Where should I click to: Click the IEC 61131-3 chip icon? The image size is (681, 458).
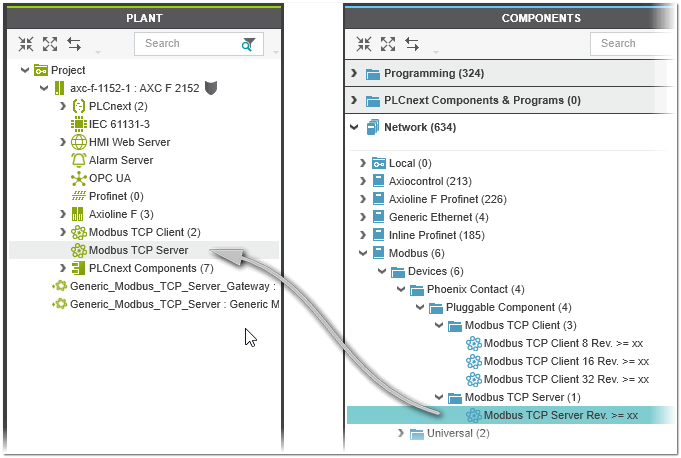(79, 124)
